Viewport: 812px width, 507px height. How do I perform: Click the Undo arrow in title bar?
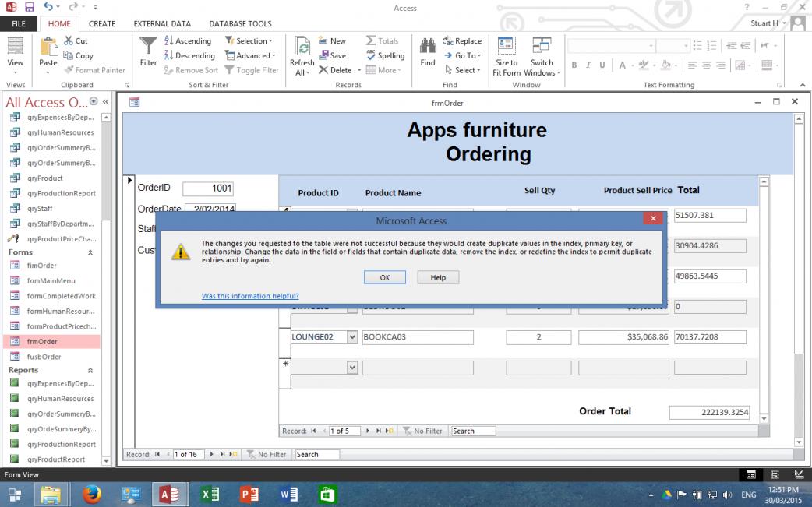48,7
